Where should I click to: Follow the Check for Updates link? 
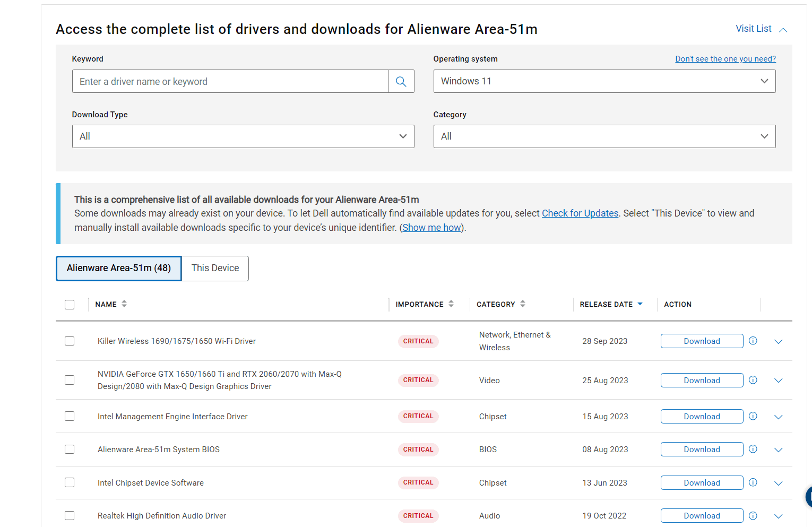coord(580,213)
